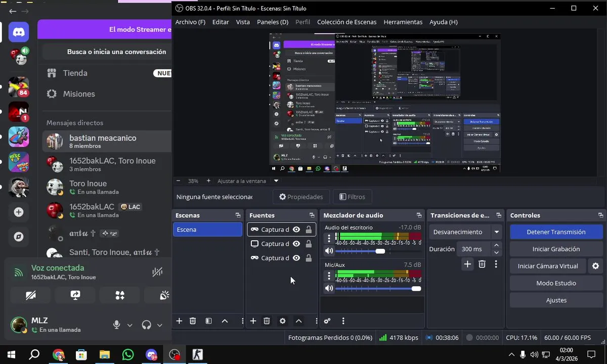Screen dimensions: 607x364
Task: Start an activity in Discord voice panel
Action: 120,295
